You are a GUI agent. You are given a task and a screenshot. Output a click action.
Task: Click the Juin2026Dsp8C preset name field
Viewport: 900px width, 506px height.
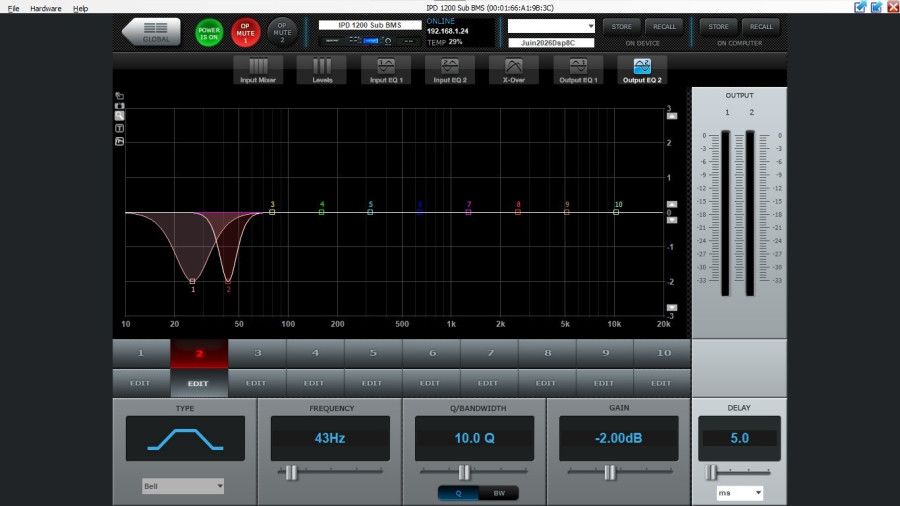pyautogui.click(x=551, y=42)
